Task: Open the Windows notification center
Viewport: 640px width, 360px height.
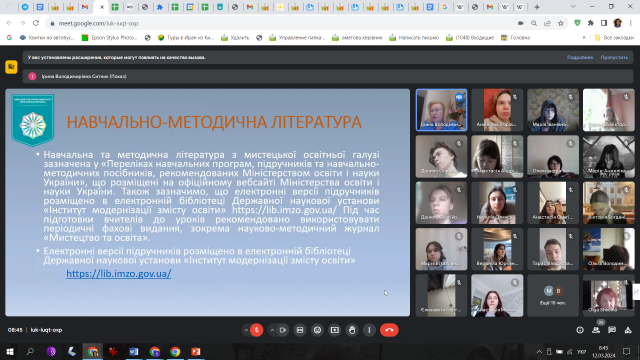Action: point(626,351)
